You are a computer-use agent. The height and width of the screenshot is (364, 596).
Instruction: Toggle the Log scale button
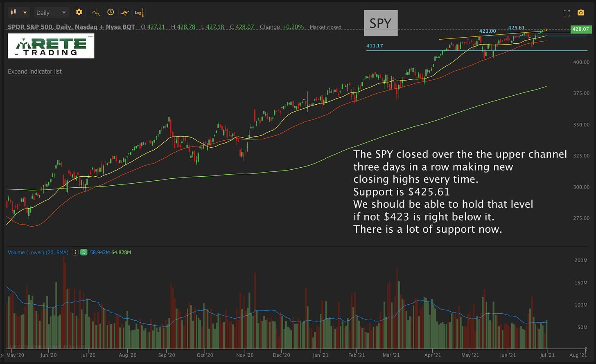pyautogui.click(x=139, y=13)
